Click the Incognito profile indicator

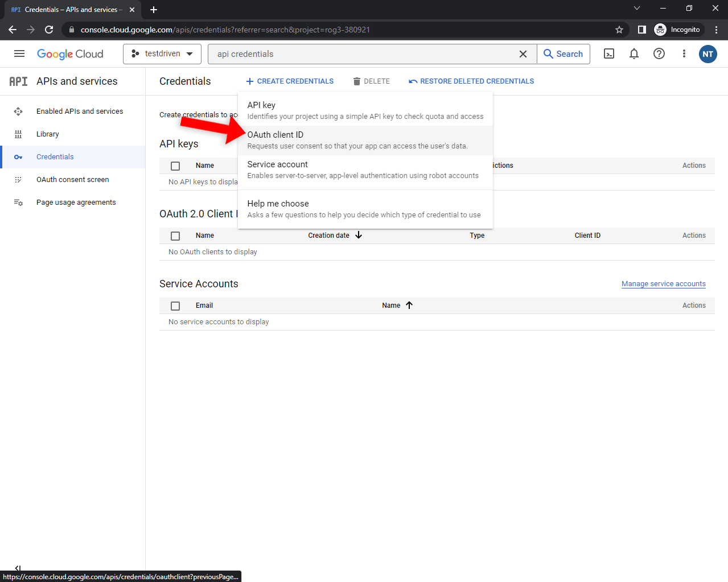[678, 30]
